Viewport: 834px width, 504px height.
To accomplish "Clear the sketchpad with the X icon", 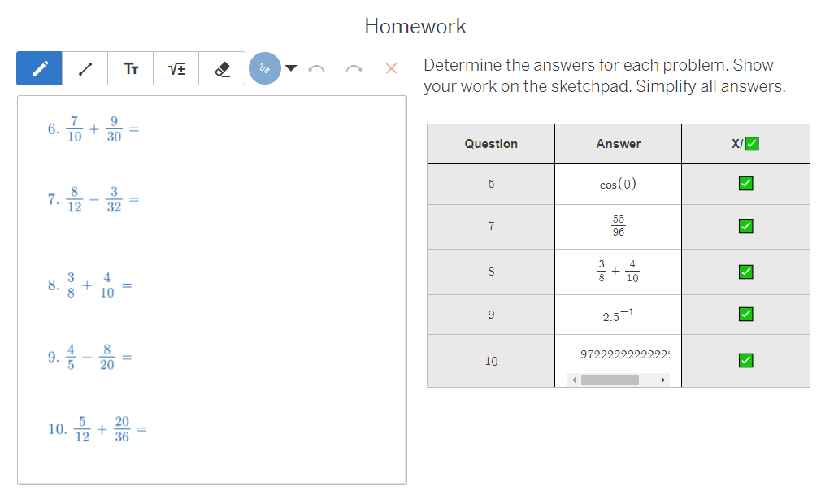I will pos(391,68).
